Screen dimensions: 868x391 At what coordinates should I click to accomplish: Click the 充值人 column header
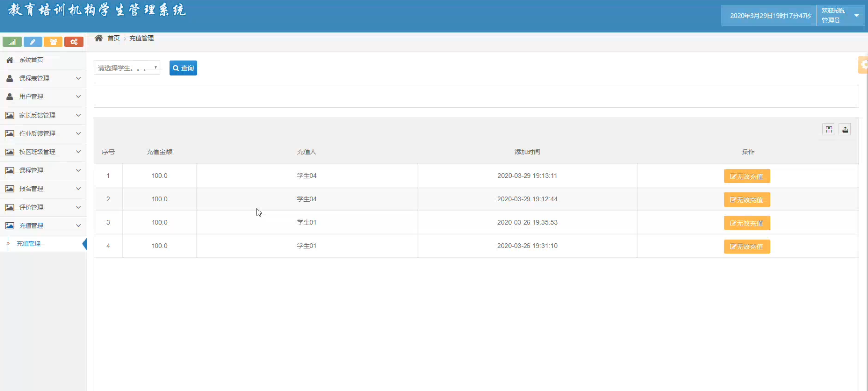tap(307, 152)
